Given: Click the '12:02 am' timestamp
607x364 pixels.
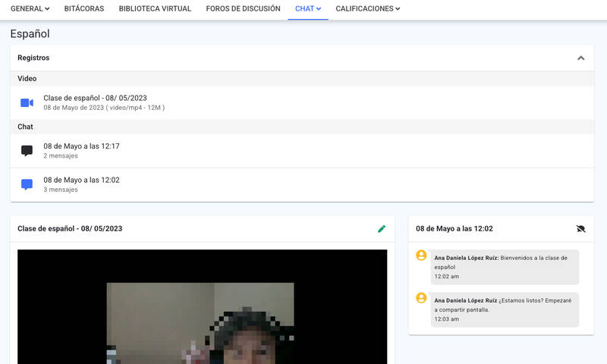Looking at the screenshot, I should [447, 277].
